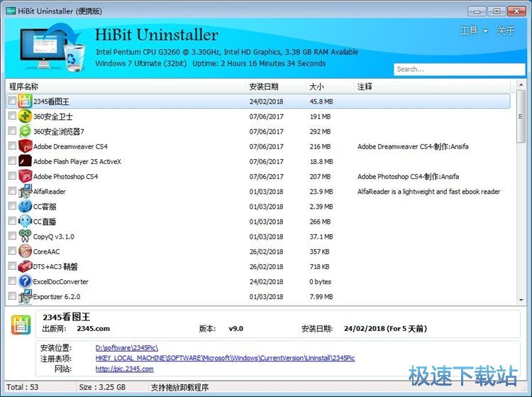Select the CC直播 row name
Image resolution: width=532 pixels, height=397 pixels.
pos(45,222)
